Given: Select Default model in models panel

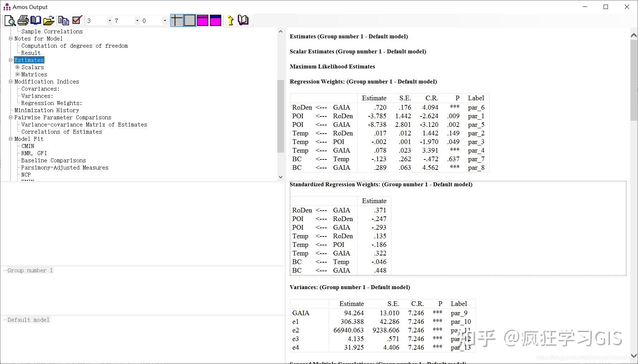Looking at the screenshot, I should pyautogui.click(x=28, y=320).
